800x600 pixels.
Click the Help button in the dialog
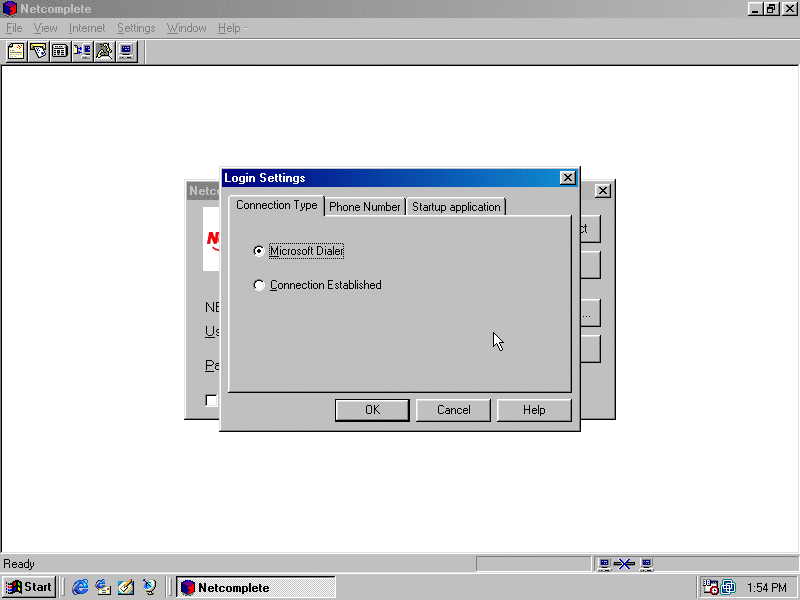[x=534, y=410]
